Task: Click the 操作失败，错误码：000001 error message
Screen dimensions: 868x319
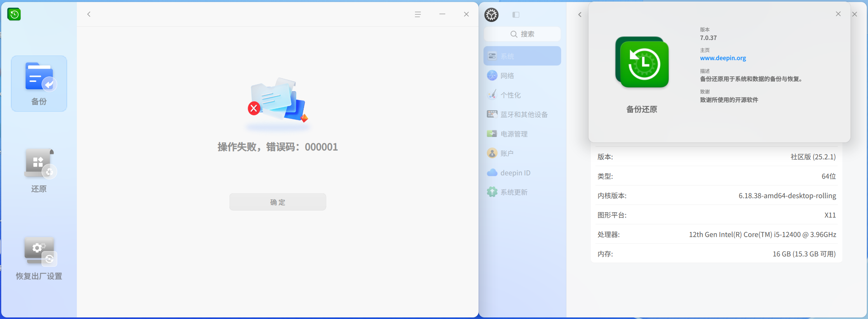Action: pos(278,147)
